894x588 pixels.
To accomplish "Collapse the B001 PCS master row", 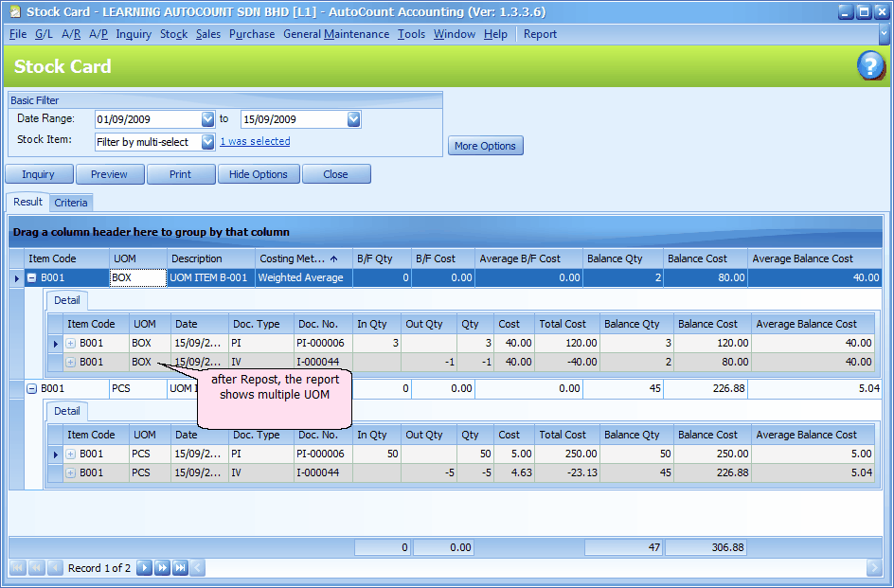I will [31, 388].
